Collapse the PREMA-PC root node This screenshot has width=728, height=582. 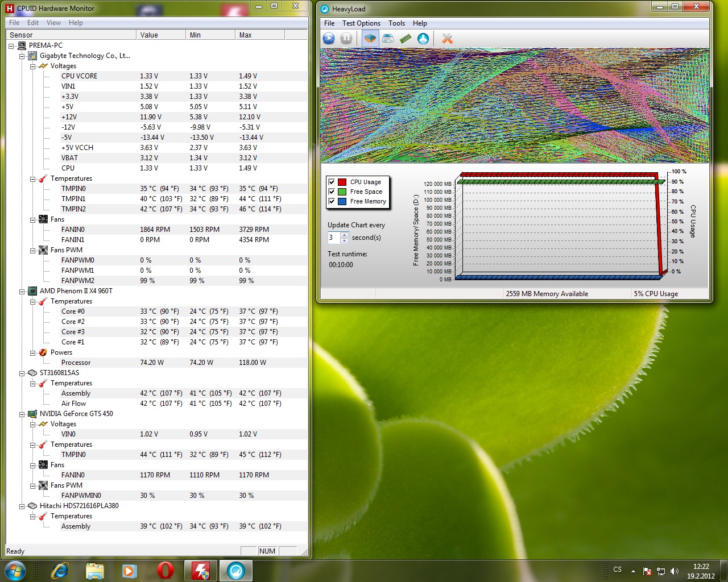tap(11, 46)
